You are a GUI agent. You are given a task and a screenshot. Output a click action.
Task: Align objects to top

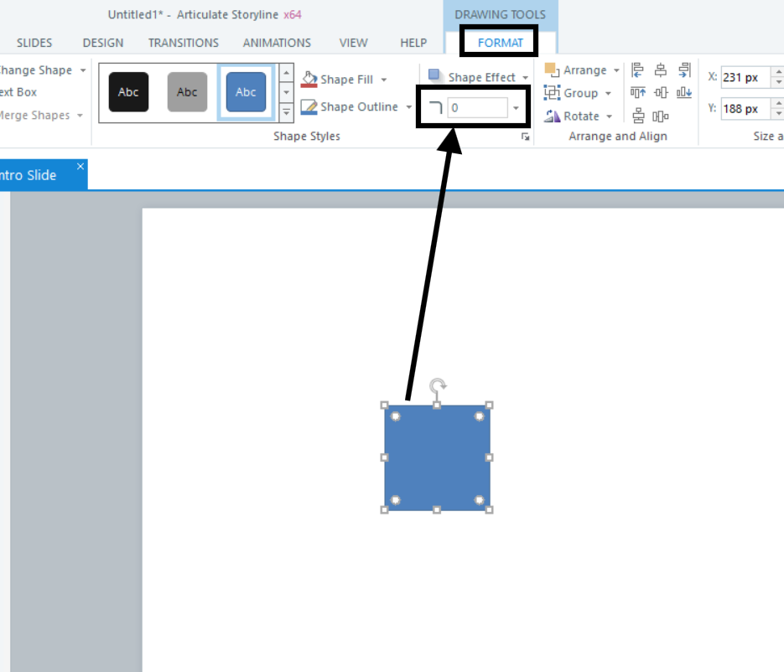tap(637, 92)
